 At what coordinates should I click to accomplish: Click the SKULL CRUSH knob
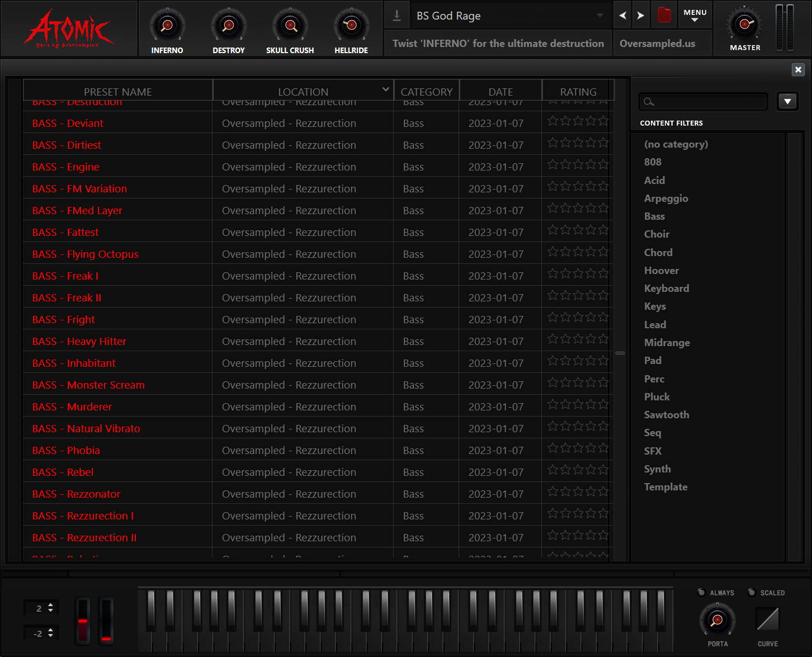coord(290,25)
